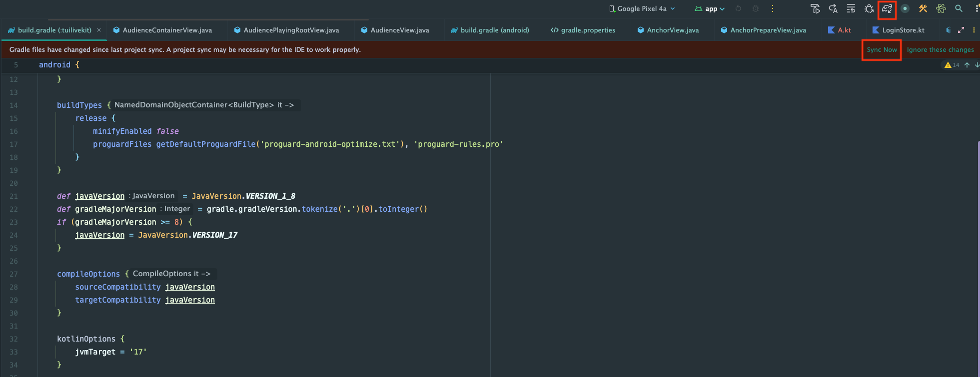The image size is (980, 377).
Task: Click the warnings count indicator showing 14
Action: coord(952,65)
